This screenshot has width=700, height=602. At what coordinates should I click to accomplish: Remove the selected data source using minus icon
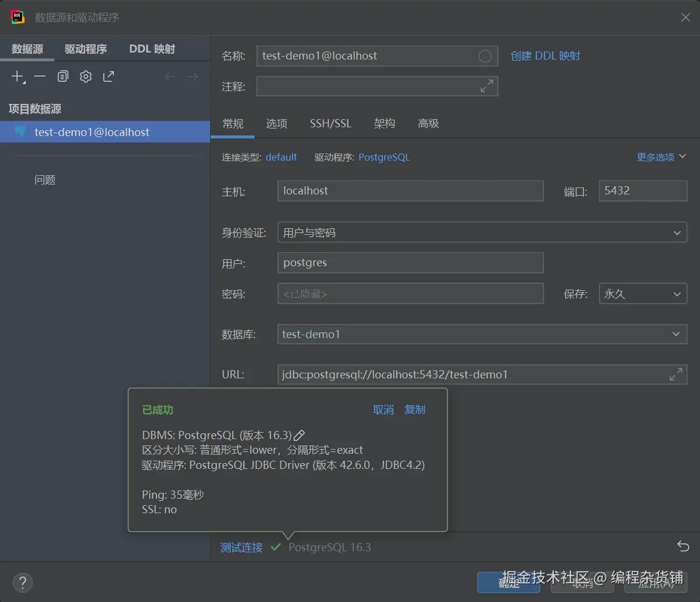click(39, 76)
